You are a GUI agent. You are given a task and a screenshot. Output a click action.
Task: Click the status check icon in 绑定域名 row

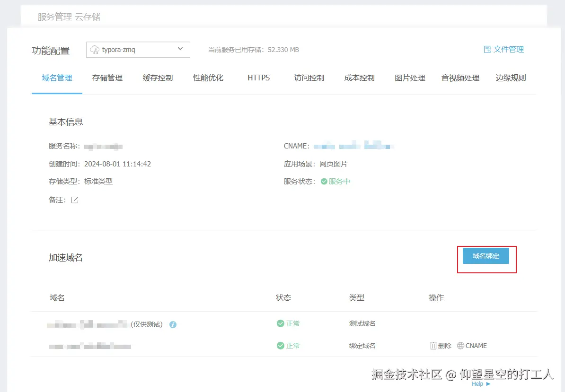tap(280, 346)
